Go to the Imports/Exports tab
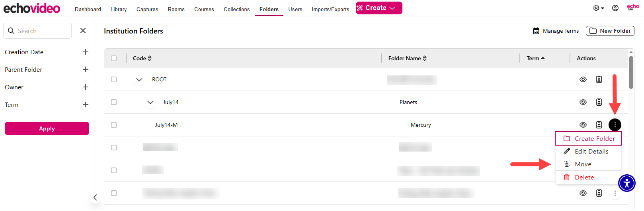This screenshot has width=644, height=211. tap(330, 9)
